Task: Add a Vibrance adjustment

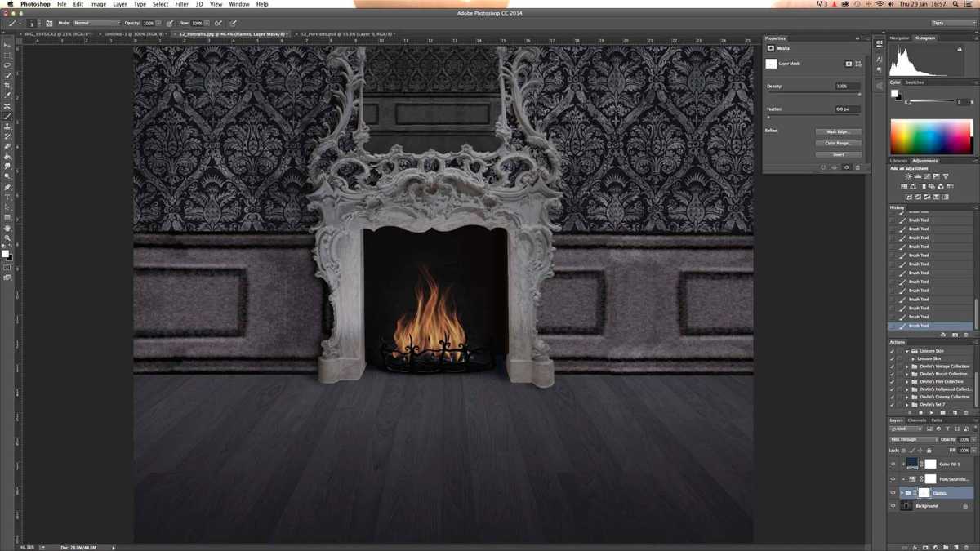Action: [946, 176]
